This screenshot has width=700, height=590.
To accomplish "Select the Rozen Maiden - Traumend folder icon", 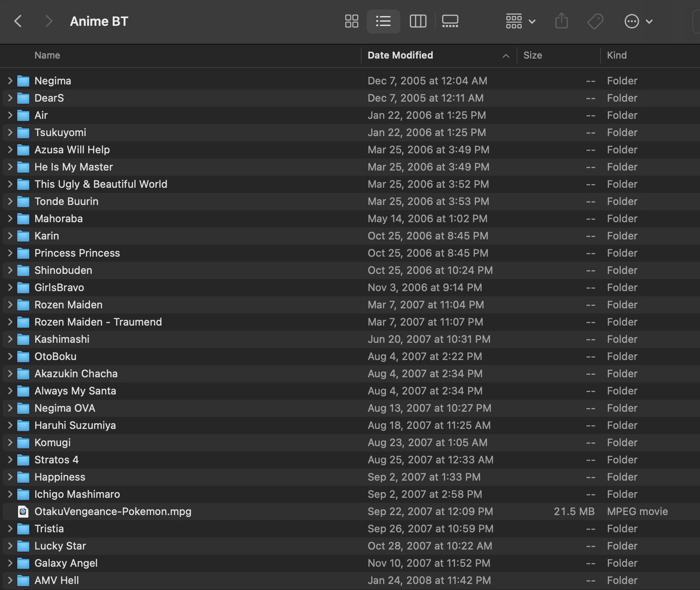I will pyautogui.click(x=23, y=322).
